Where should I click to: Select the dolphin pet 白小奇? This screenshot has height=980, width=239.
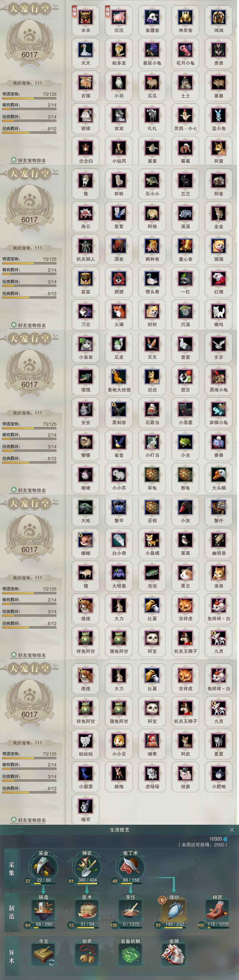click(x=119, y=542)
